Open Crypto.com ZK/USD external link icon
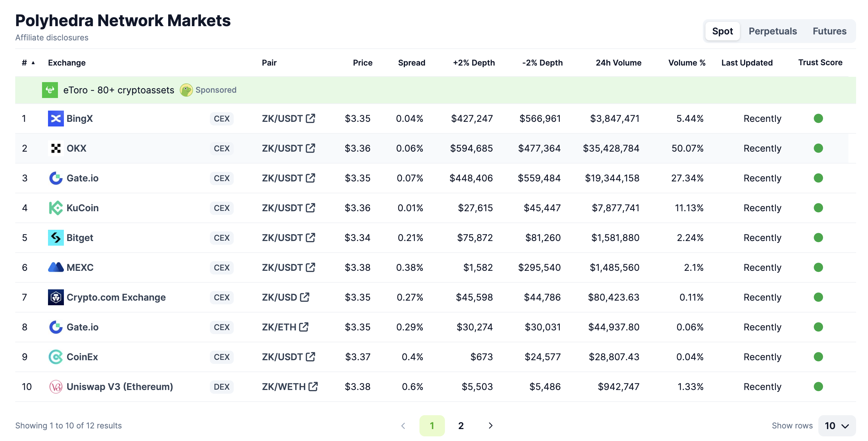The height and width of the screenshot is (441, 868). pos(305,297)
